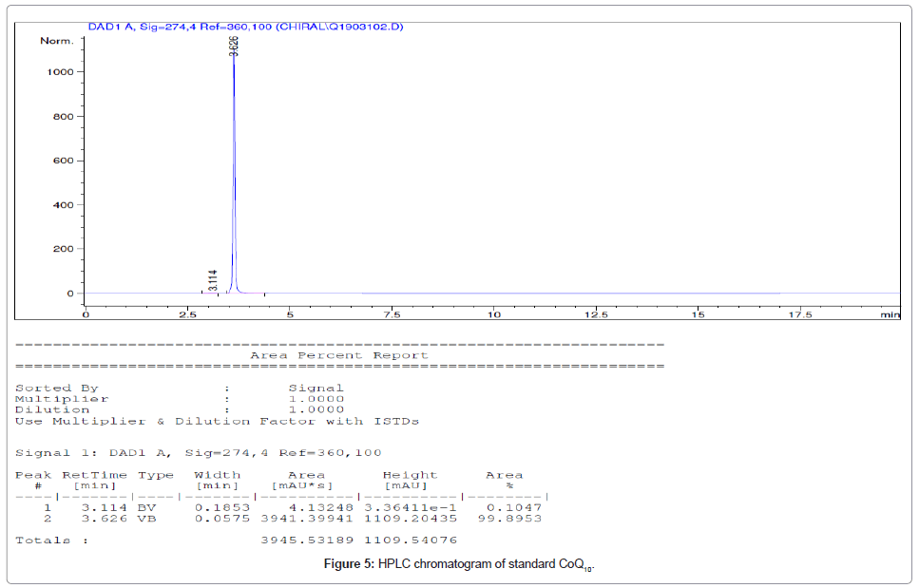Click the Sorted By field label
This screenshot has height=588, width=919.
coord(56,388)
